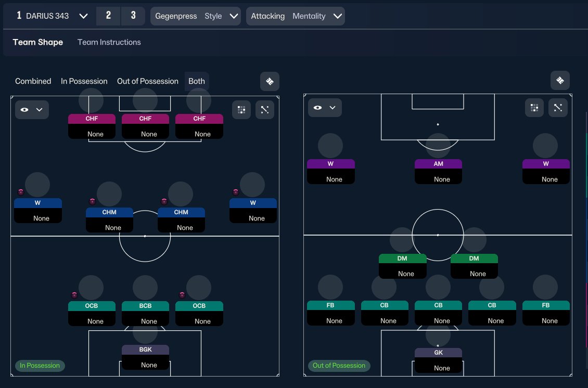Viewport: 588px width, 388px height.
Task: Click the grid icon on Out of Possession pitch
Action: pos(534,108)
